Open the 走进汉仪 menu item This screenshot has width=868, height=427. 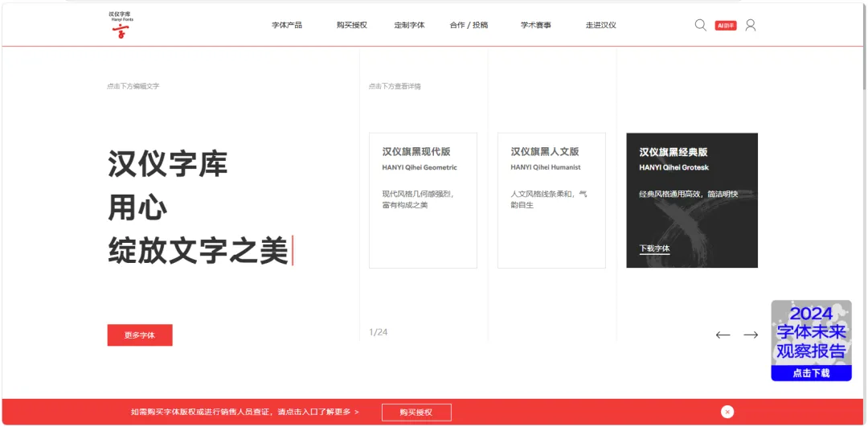(x=601, y=25)
